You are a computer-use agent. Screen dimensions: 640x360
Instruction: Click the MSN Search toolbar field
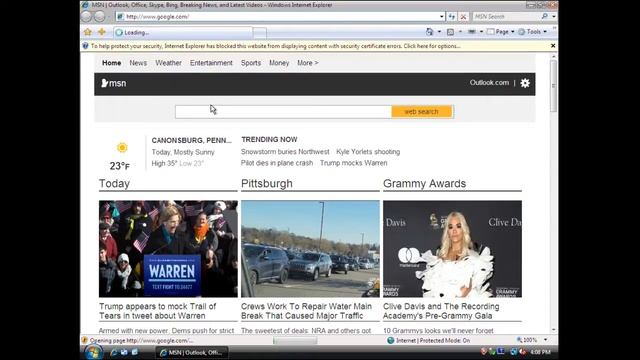(507, 17)
